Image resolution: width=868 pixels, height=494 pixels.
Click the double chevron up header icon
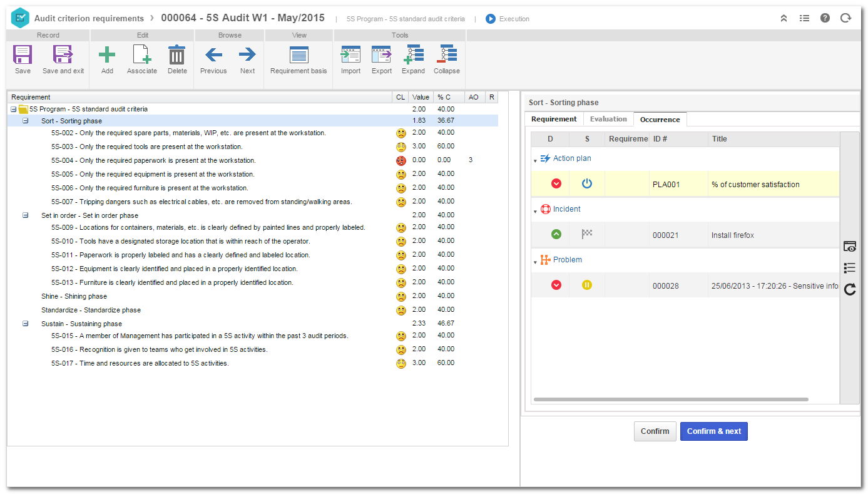pyautogui.click(x=784, y=18)
